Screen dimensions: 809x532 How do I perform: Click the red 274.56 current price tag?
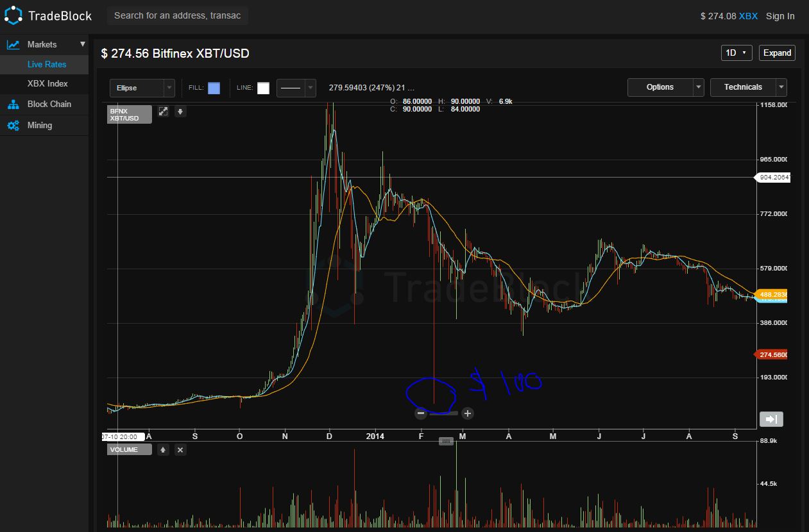(771, 354)
